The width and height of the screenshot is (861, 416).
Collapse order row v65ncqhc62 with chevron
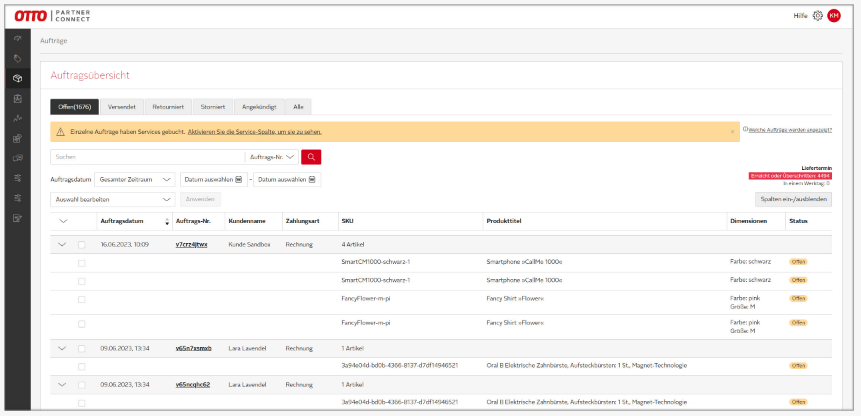click(62, 385)
